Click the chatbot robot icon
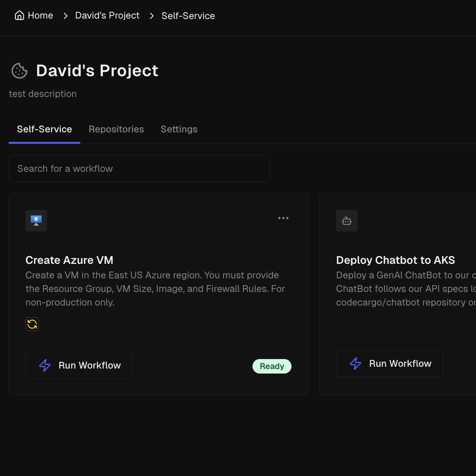This screenshot has height=476, width=476. [x=347, y=221]
